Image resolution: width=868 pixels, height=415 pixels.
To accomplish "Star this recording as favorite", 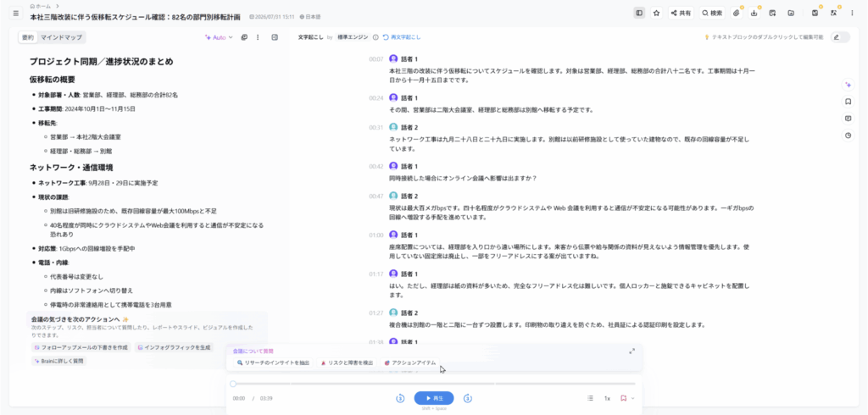I will (x=657, y=13).
